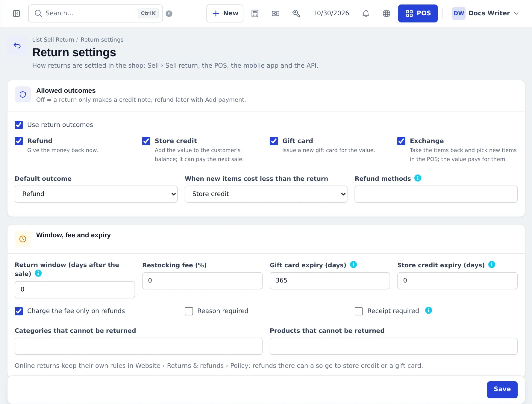The width and height of the screenshot is (532, 404).
Task: Open List Sell Return breadcrumb
Action: pyautogui.click(x=53, y=40)
